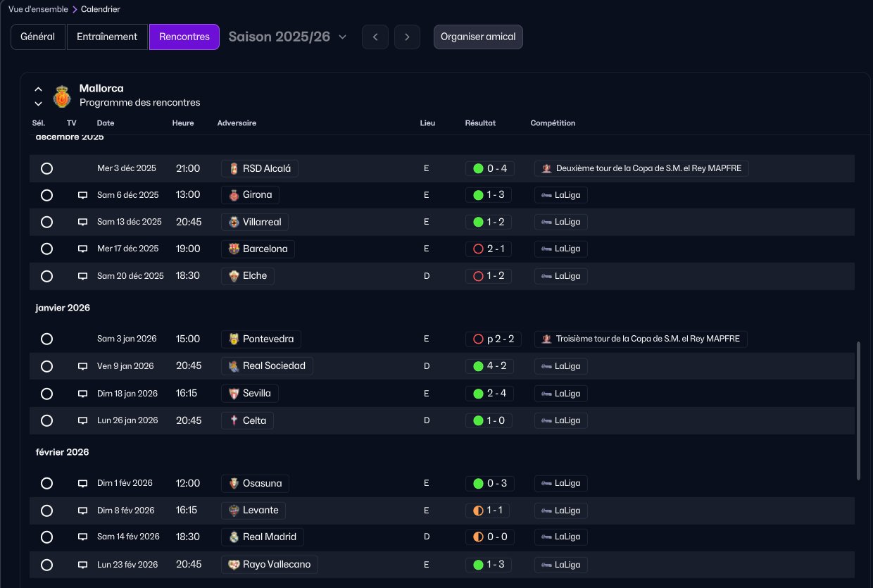Expand Mallorca section with down chevron

39,104
